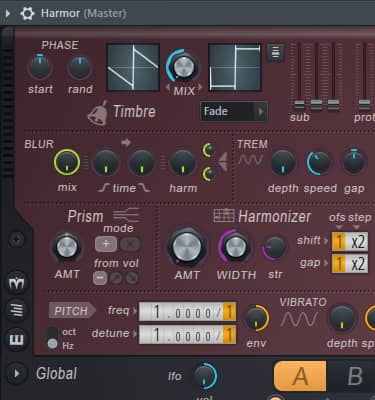Click the left arrow beside MIX
The height and width of the screenshot is (400, 375).
pos(168,88)
